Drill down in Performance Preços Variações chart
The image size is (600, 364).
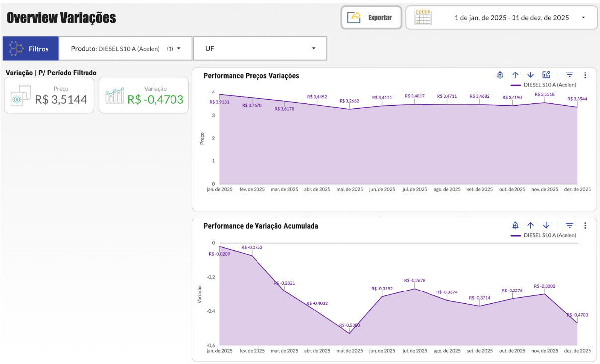[x=530, y=75]
